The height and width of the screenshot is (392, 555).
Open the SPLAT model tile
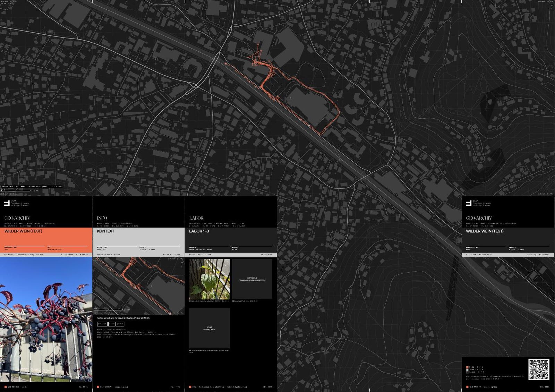[x=209, y=328]
